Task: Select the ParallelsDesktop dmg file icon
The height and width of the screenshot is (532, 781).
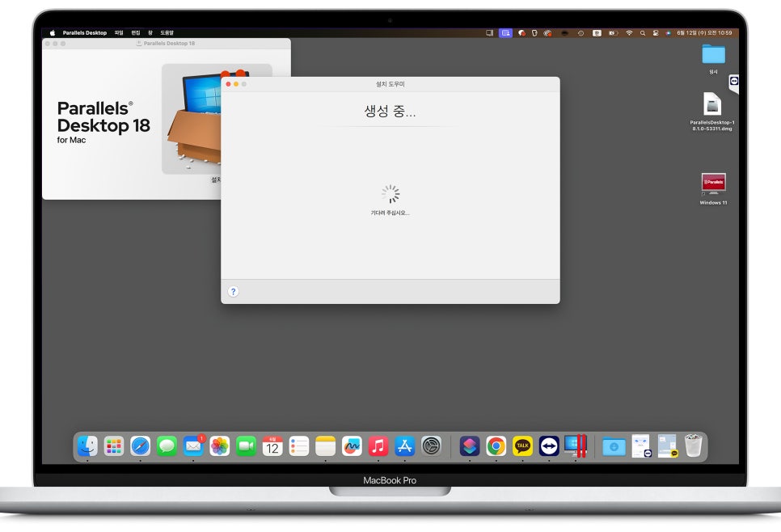Action: click(x=712, y=104)
